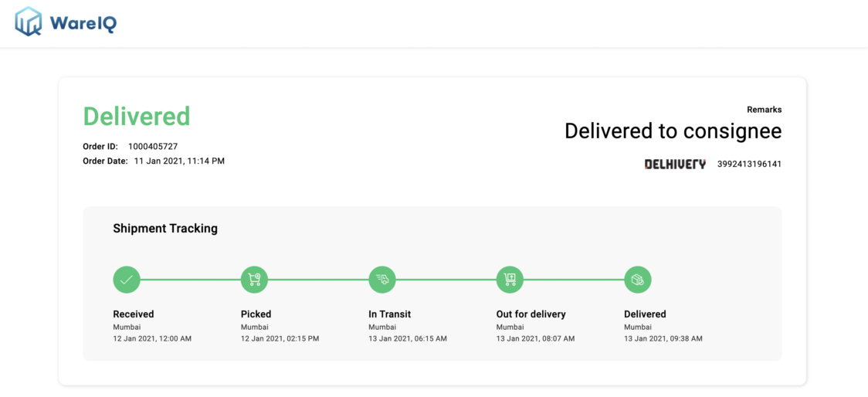Screen dimensions: 868x397
Task: Click the Out for delivery step label
Action: [x=531, y=314]
